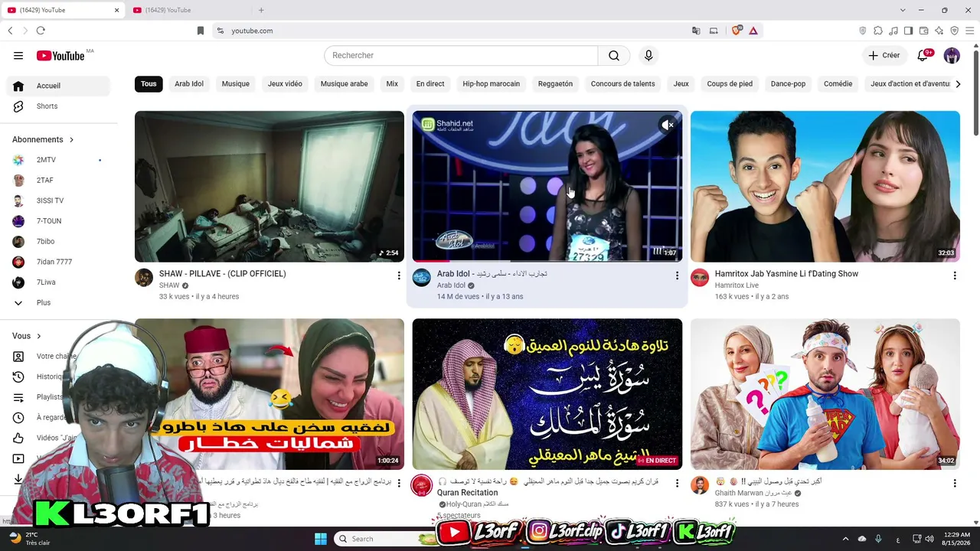Image resolution: width=980 pixels, height=551 pixels.
Task: Play the SHAW - PILLAVE thumbnail
Action: pos(269,187)
